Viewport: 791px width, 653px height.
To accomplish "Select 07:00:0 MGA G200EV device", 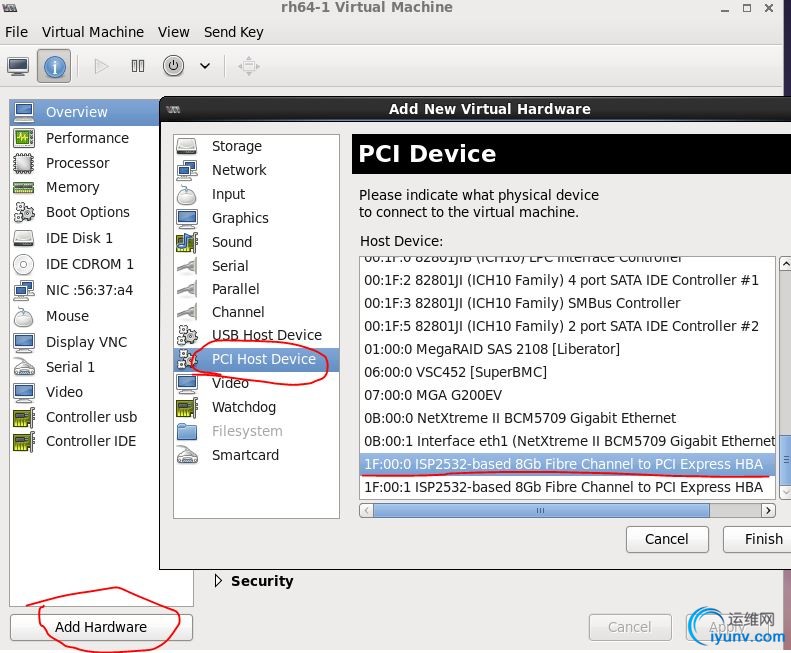I will coord(568,395).
